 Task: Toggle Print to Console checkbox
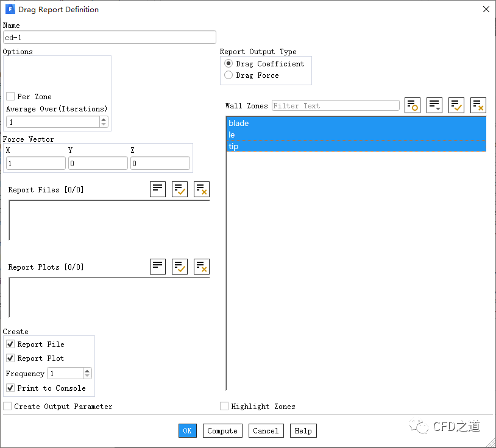pyautogui.click(x=10, y=388)
